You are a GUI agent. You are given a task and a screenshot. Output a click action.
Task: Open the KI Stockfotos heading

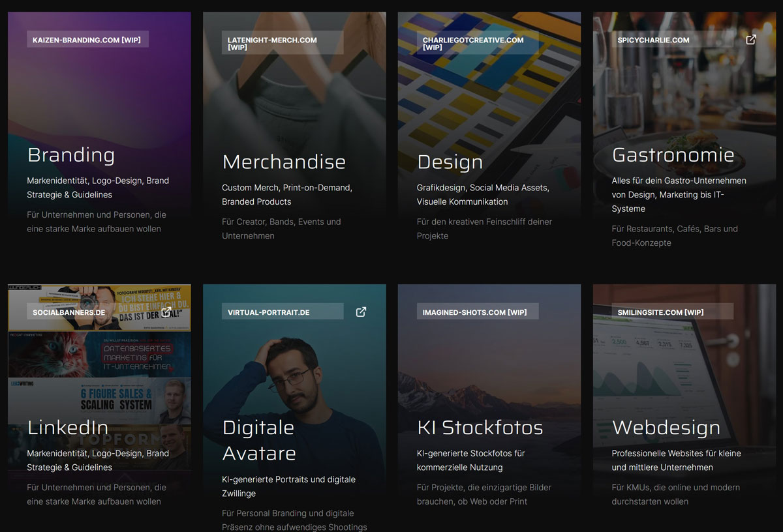[480, 428]
